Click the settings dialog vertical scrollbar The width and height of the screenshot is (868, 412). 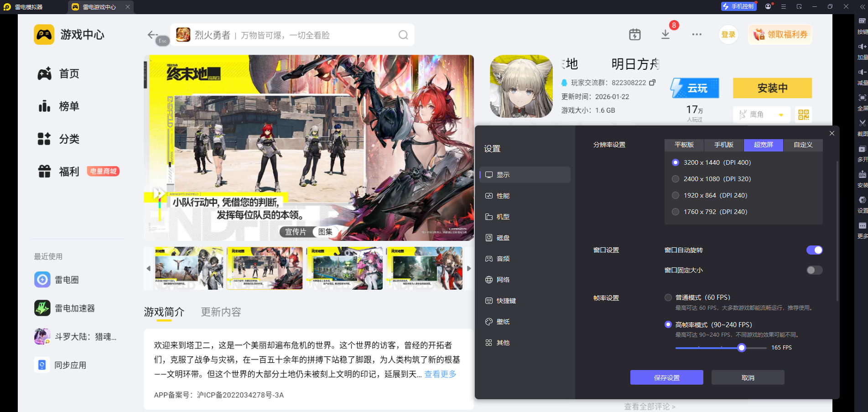837,230
